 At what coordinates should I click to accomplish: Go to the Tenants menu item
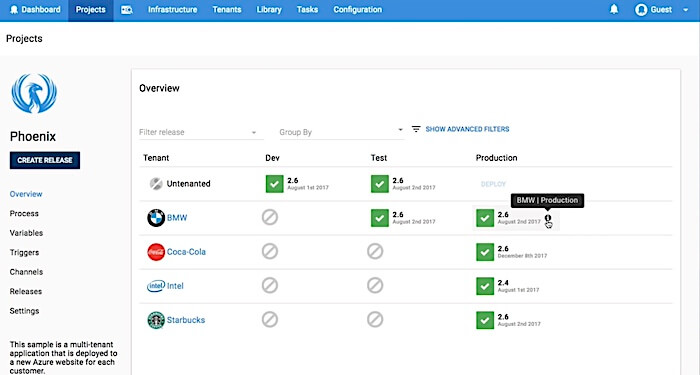[x=227, y=10]
